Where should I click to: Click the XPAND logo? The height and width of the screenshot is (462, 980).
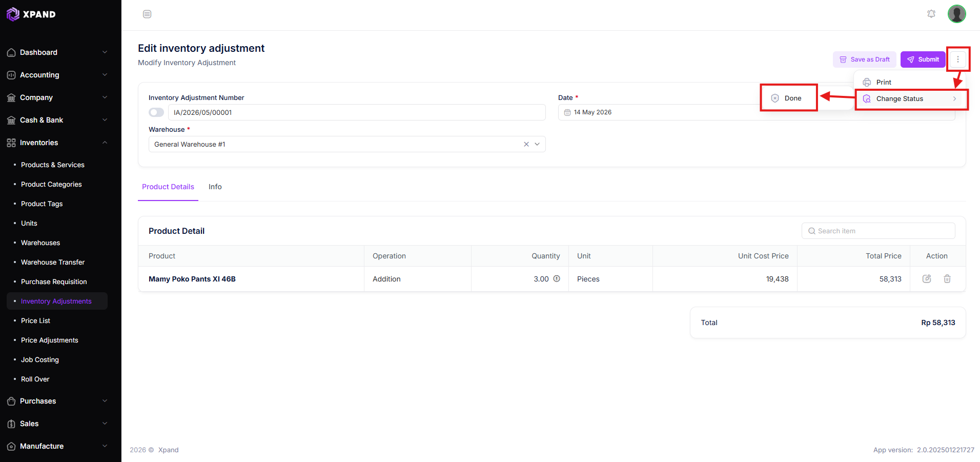[31, 14]
